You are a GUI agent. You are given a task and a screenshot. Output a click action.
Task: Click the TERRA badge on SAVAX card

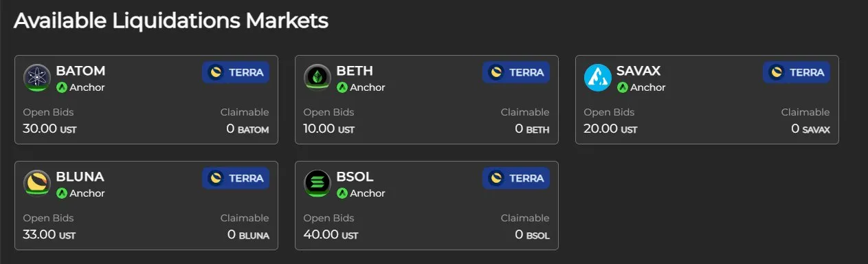tap(797, 72)
